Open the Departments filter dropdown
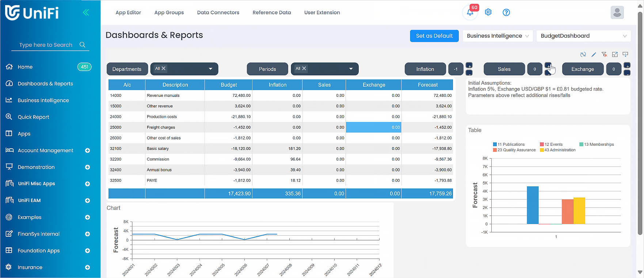The width and height of the screenshot is (644, 278). [x=210, y=69]
